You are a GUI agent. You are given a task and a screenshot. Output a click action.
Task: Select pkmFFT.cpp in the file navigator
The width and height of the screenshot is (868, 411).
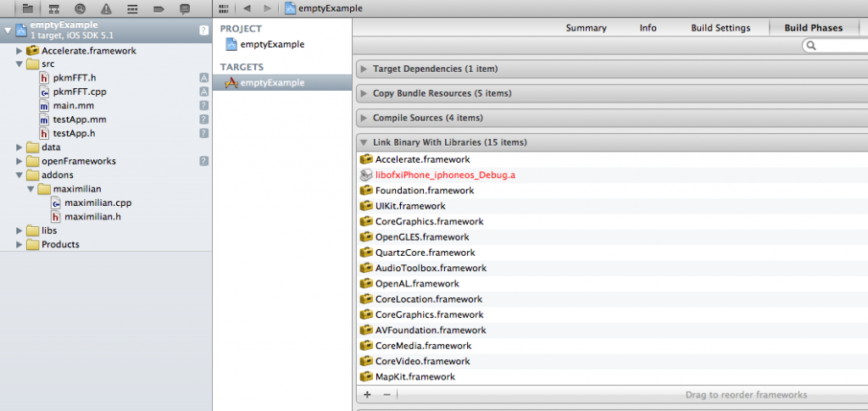[79, 92]
